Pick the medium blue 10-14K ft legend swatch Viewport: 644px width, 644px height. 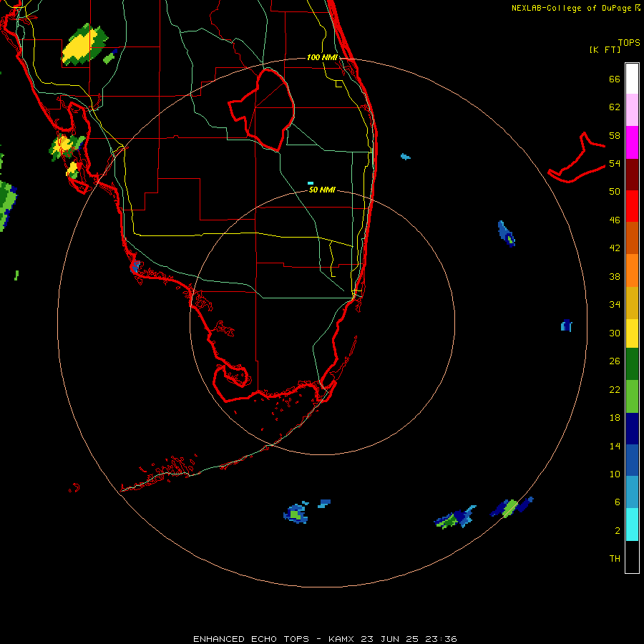pos(632,460)
